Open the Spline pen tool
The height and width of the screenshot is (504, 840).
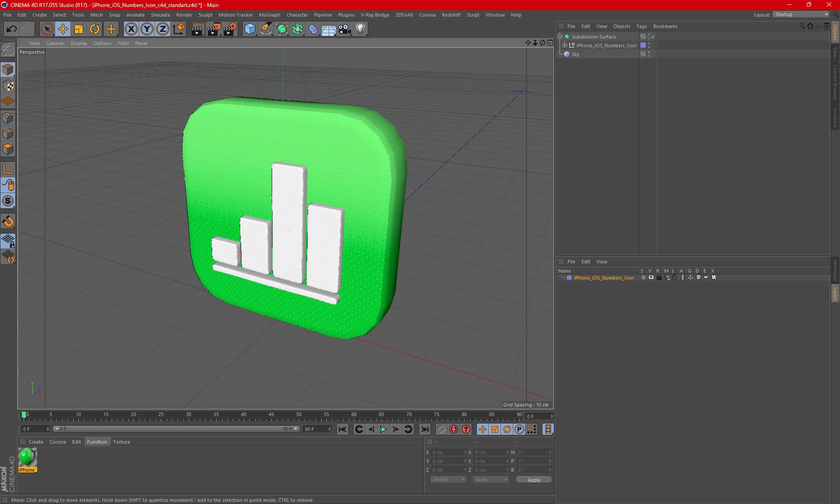[x=266, y=29]
